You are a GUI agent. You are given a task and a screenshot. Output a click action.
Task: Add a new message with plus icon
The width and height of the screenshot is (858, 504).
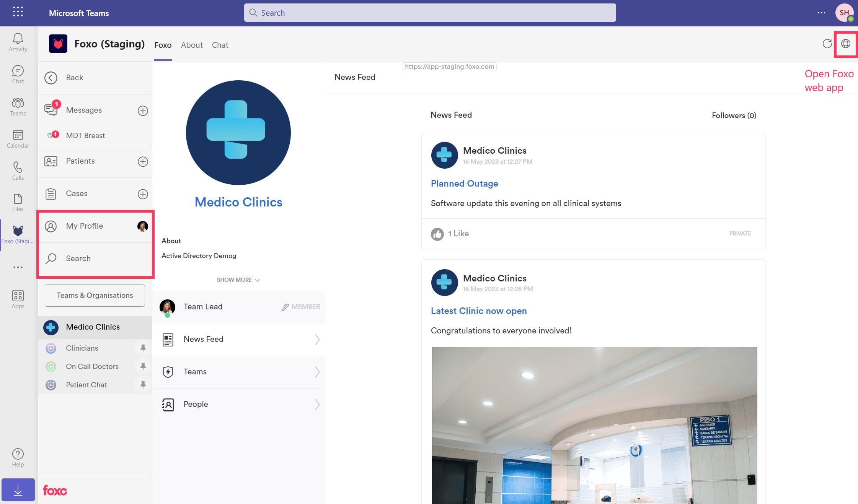[143, 111]
